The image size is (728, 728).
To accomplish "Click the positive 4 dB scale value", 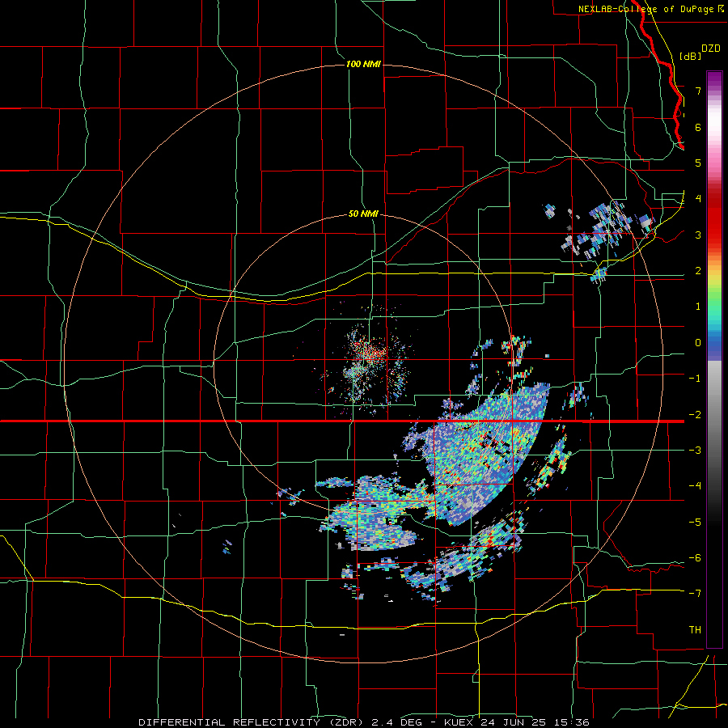I will [x=698, y=199].
